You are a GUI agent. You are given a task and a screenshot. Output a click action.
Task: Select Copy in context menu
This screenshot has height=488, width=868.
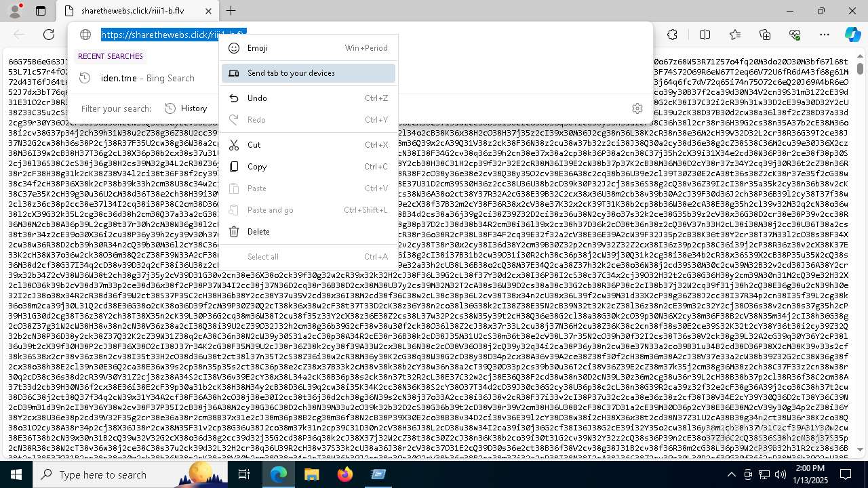coord(309,167)
